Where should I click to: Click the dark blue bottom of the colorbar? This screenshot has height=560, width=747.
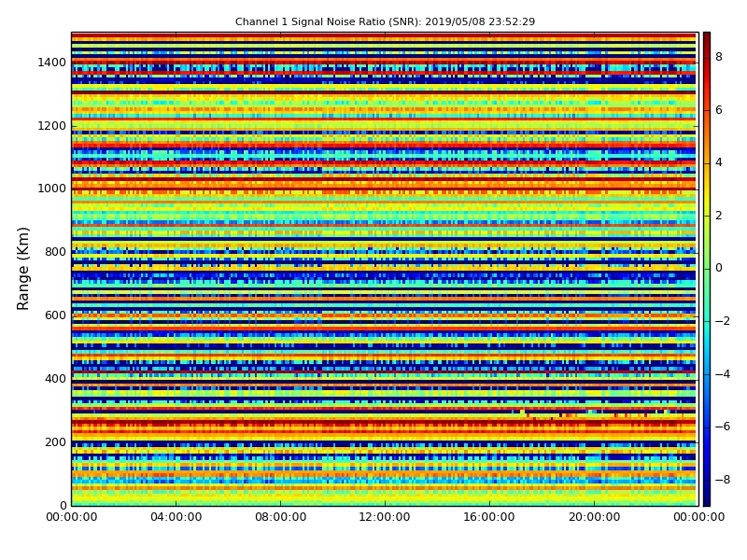coord(707,500)
